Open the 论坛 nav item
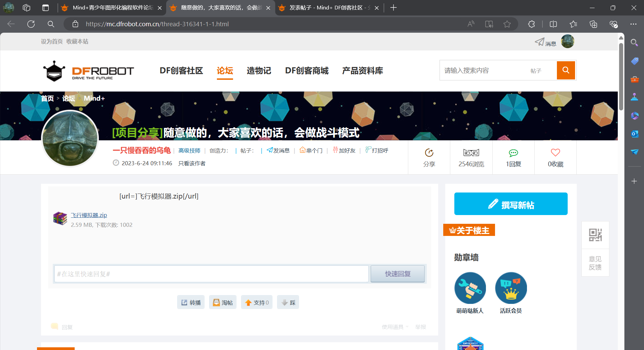Screen dimensions: 644x350 coord(225,71)
